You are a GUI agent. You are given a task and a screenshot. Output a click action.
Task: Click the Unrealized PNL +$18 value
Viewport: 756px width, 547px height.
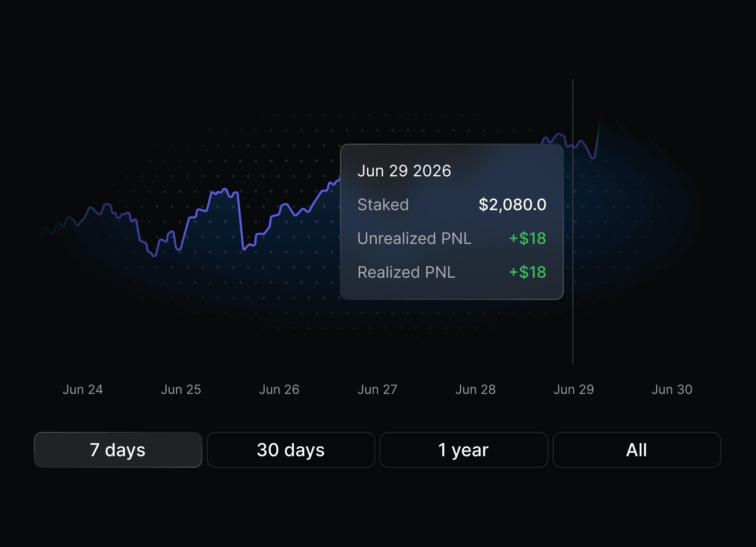click(528, 238)
